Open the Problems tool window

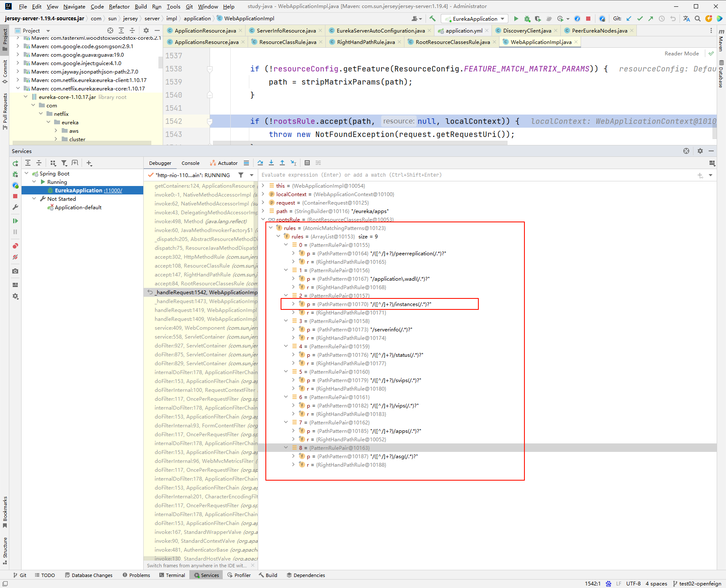(136, 575)
